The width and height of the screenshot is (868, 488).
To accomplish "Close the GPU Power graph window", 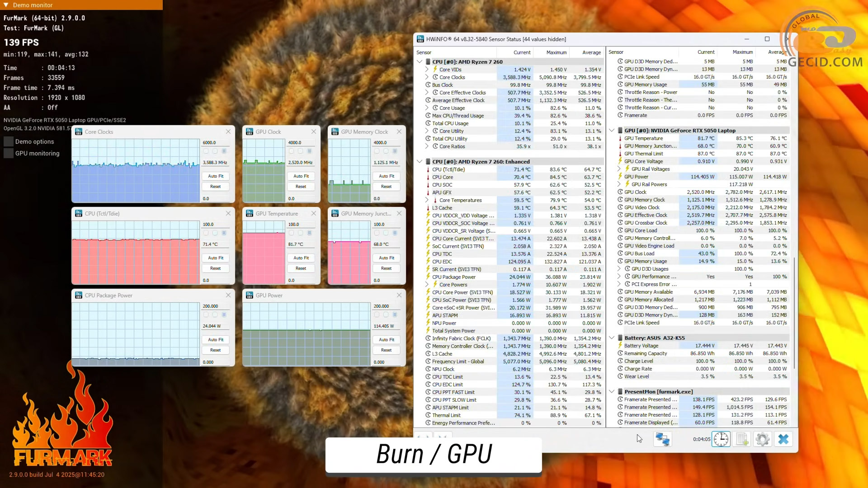I will [399, 295].
